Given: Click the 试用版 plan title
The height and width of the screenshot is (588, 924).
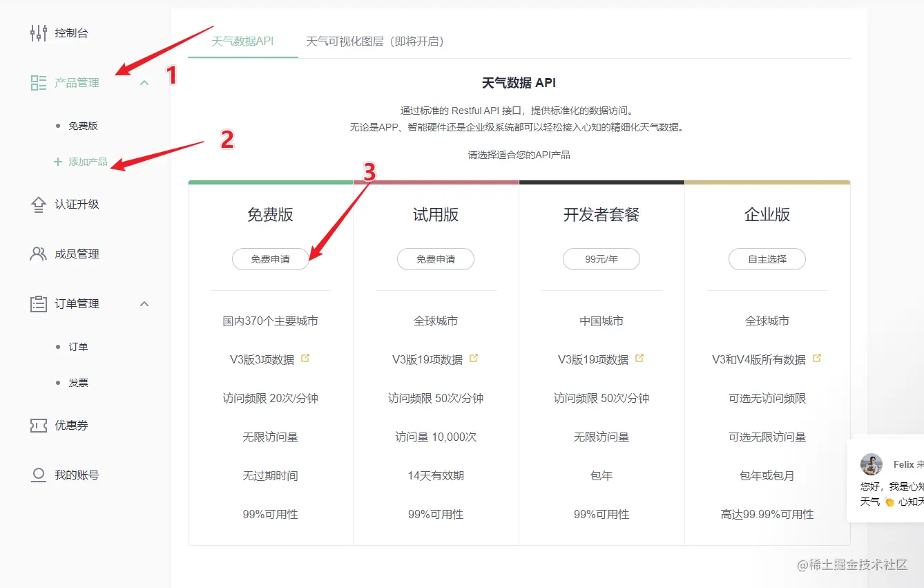Looking at the screenshot, I should point(436,215).
